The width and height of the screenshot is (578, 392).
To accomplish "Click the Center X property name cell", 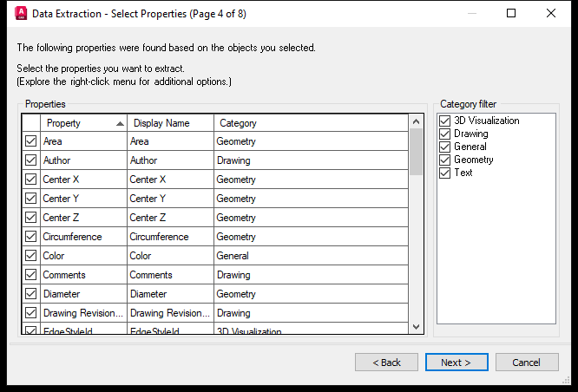I will point(83,180).
